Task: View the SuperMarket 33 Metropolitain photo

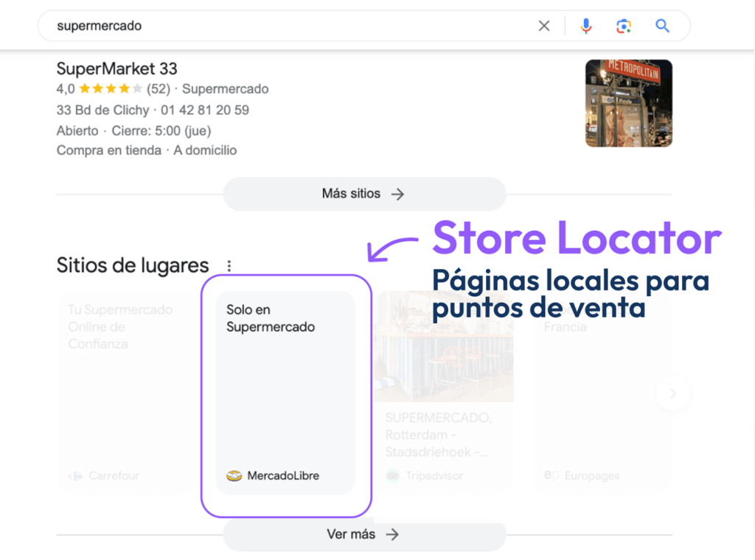Action: point(628,103)
